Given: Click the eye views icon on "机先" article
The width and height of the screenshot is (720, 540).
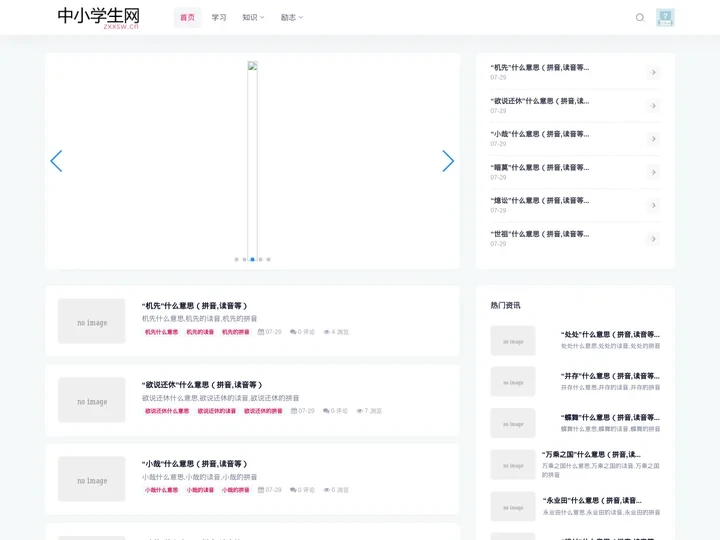Looking at the screenshot, I should [x=326, y=332].
